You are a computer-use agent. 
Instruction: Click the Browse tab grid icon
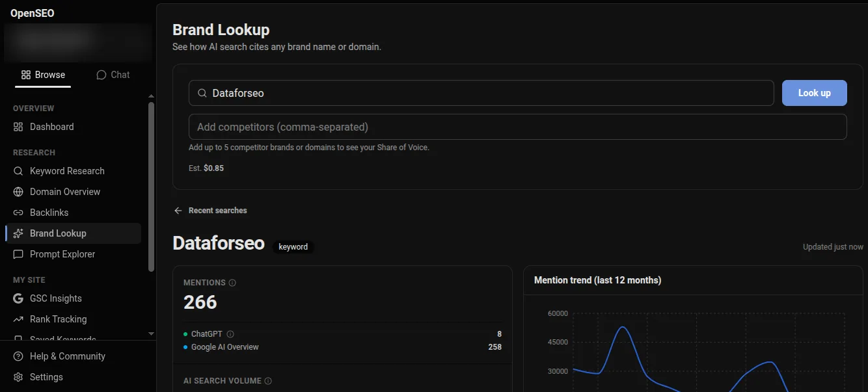point(26,75)
